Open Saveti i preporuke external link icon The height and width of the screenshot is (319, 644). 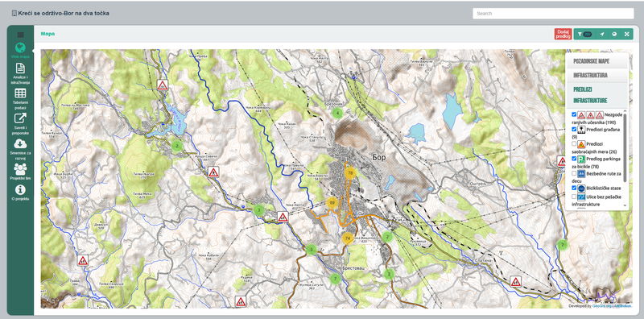(x=20, y=118)
